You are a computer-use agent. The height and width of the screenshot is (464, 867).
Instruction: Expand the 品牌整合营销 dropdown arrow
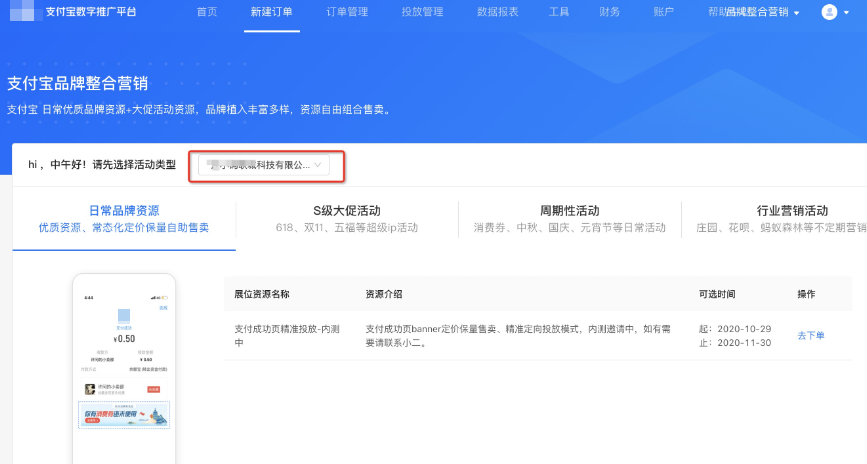[x=796, y=13]
